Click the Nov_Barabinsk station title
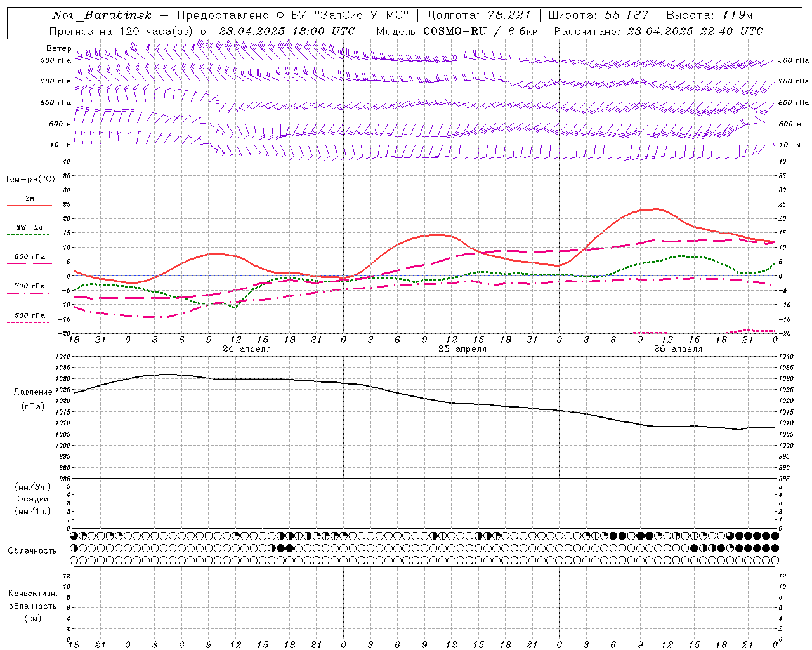 coord(101,15)
